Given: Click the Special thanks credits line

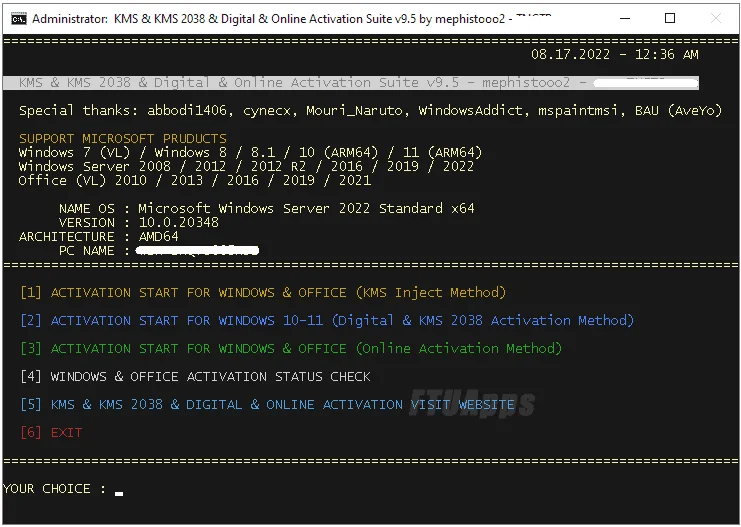Looking at the screenshot, I should click(x=370, y=111).
